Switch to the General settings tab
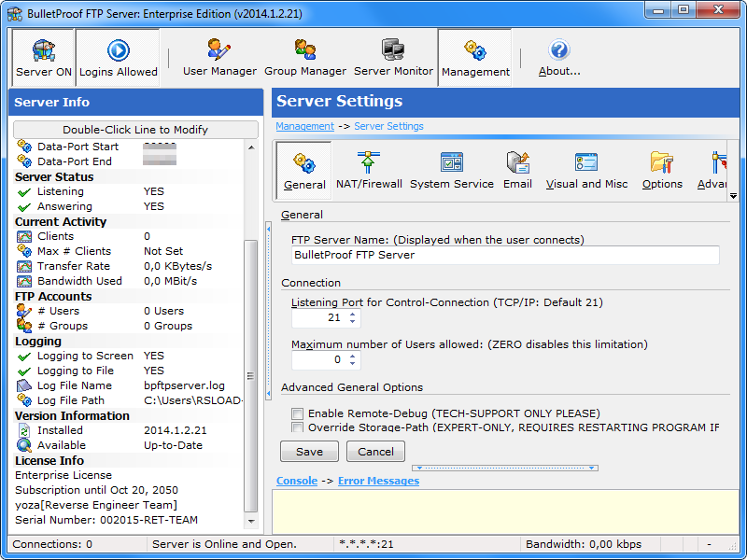 click(304, 171)
